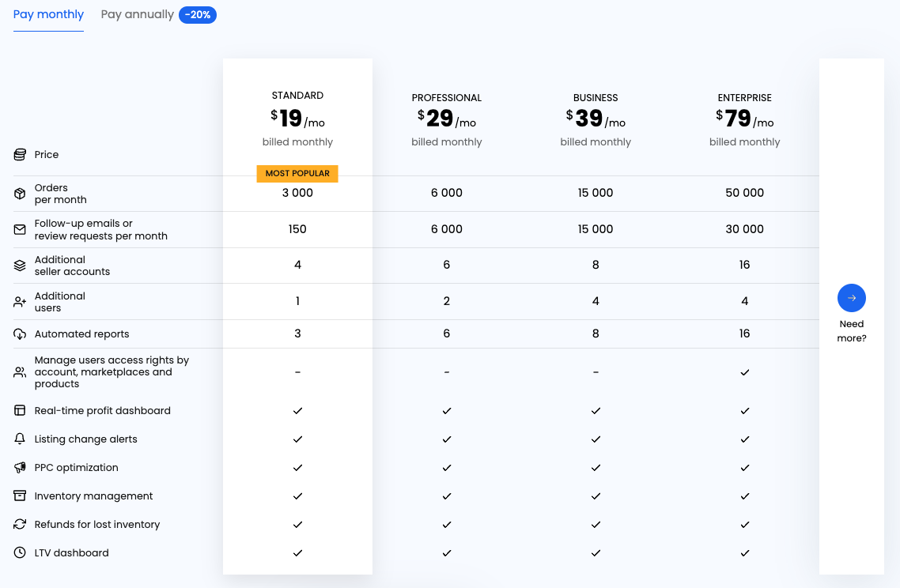This screenshot has width=900, height=588.
Task: Click the Listing change alerts bell icon
Action: tap(20, 439)
